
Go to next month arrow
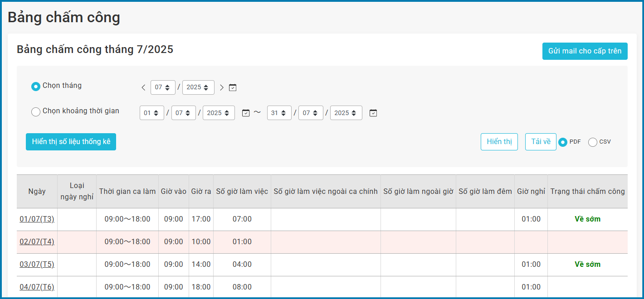(x=222, y=87)
